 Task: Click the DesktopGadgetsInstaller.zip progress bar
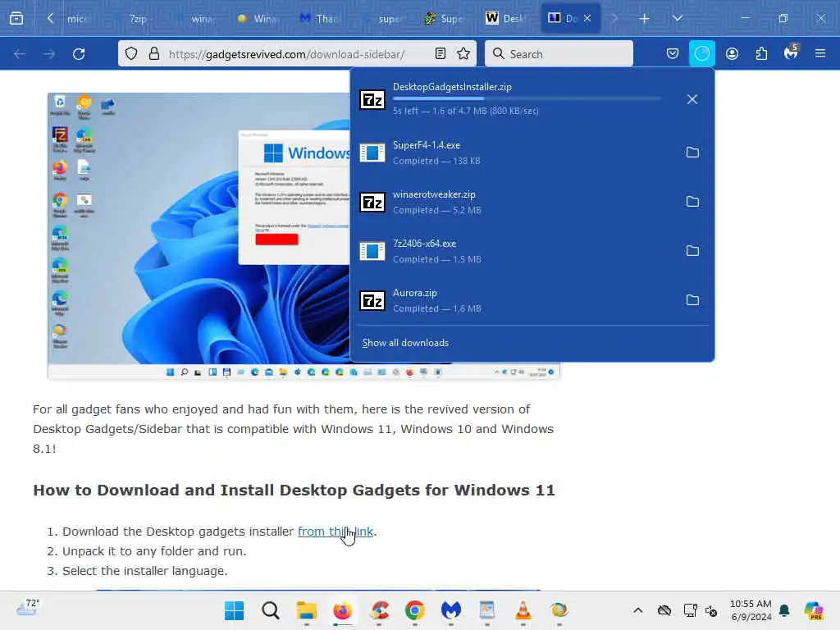point(527,98)
